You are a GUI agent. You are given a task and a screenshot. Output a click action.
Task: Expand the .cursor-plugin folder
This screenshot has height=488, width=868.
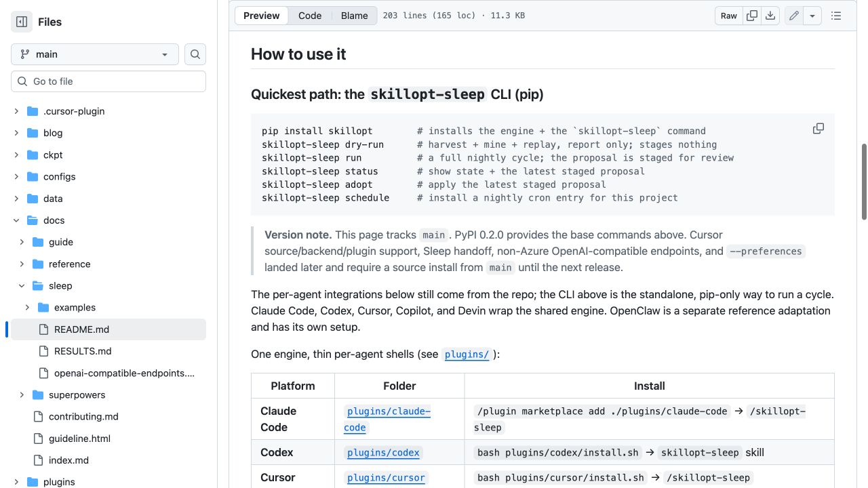point(16,111)
